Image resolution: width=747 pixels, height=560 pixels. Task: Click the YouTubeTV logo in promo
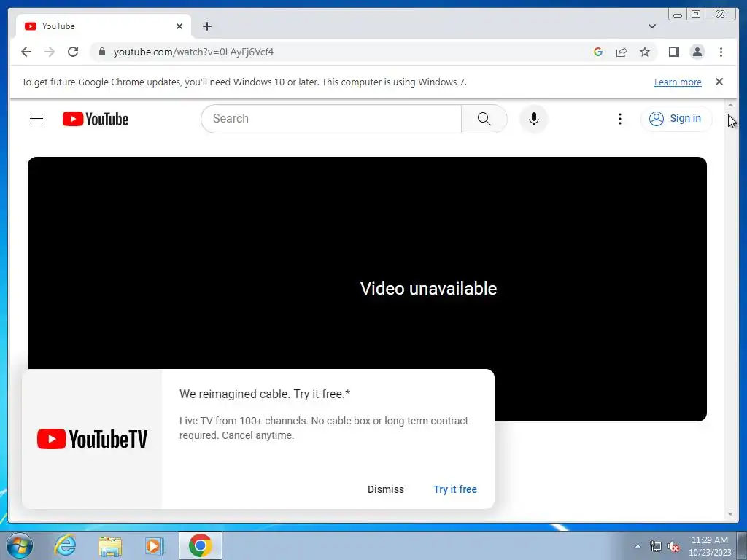pyautogui.click(x=92, y=438)
